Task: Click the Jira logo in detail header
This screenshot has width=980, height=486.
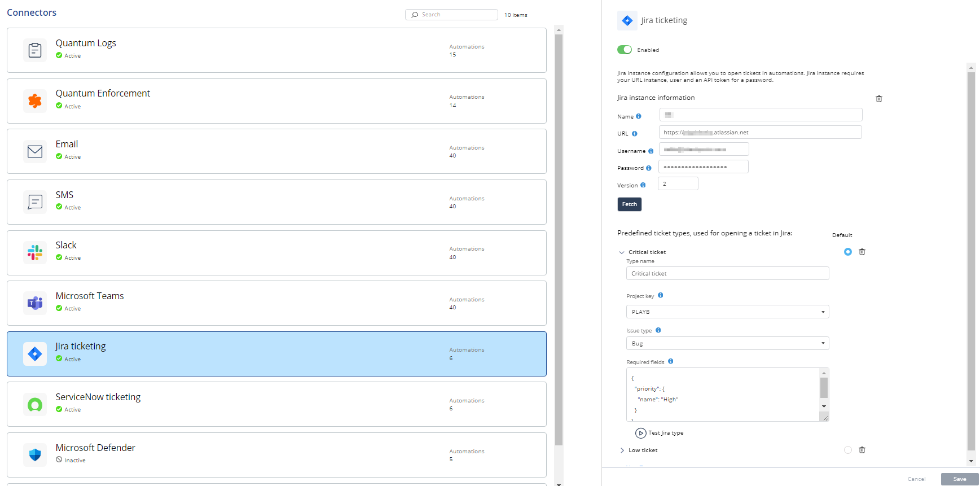Action: pyautogui.click(x=627, y=21)
